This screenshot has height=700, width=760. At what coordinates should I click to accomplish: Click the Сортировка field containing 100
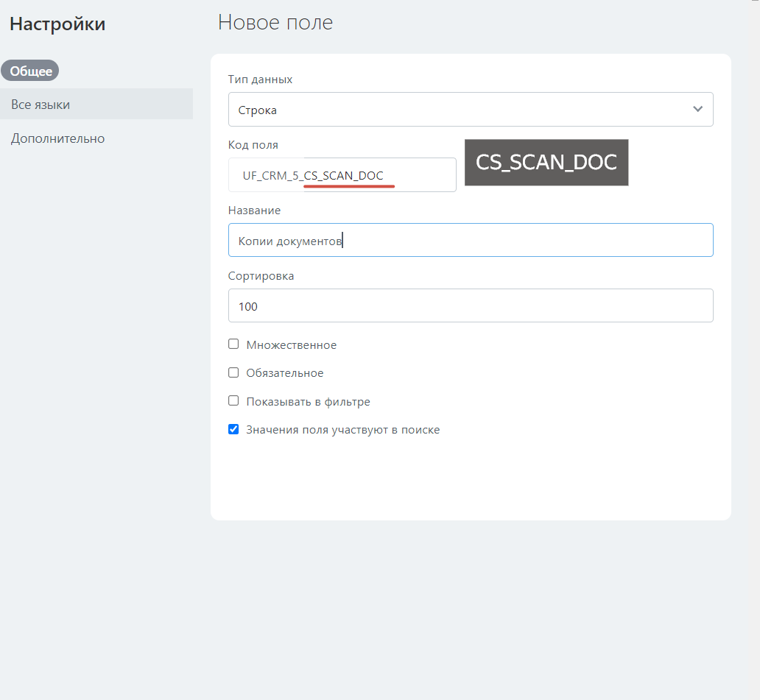point(470,305)
